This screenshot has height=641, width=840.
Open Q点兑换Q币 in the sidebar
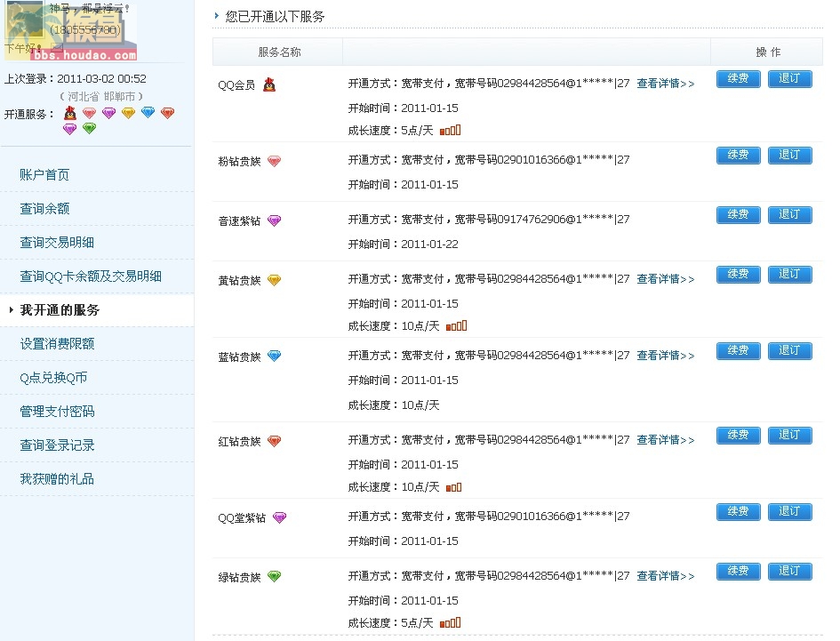pos(53,377)
